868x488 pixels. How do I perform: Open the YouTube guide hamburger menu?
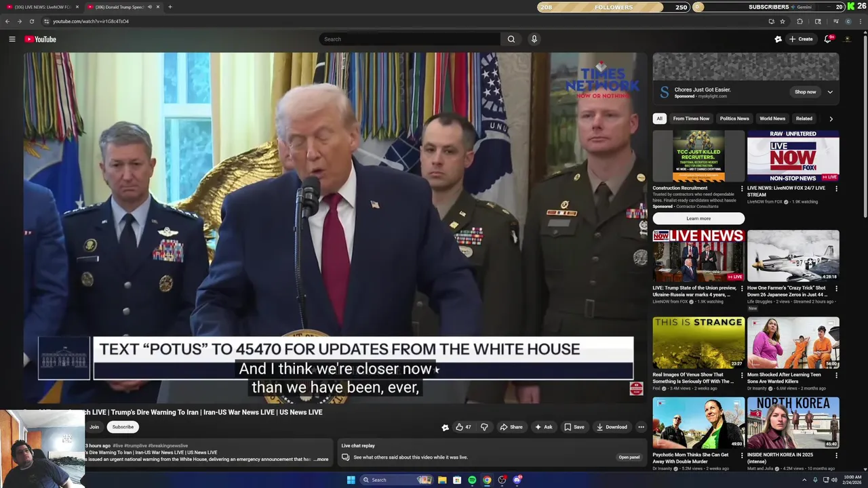pos(12,39)
